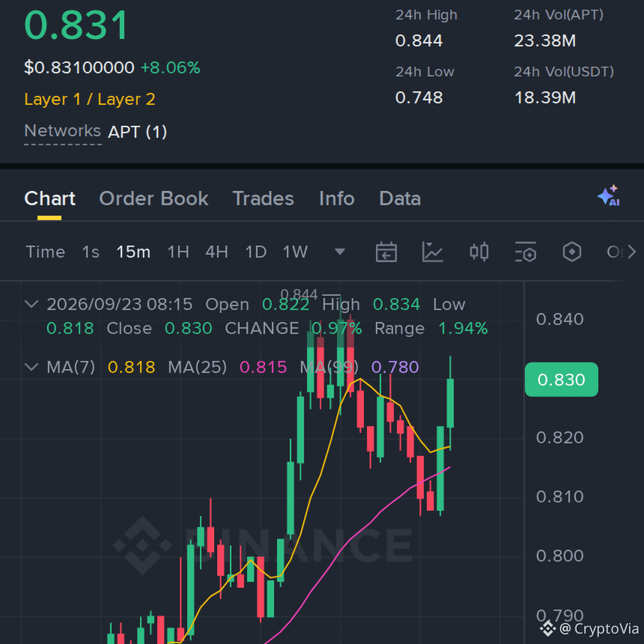The width and height of the screenshot is (644, 644).
Task: Click the Binance logo near CryptoVia watermark
Action: [x=548, y=628]
